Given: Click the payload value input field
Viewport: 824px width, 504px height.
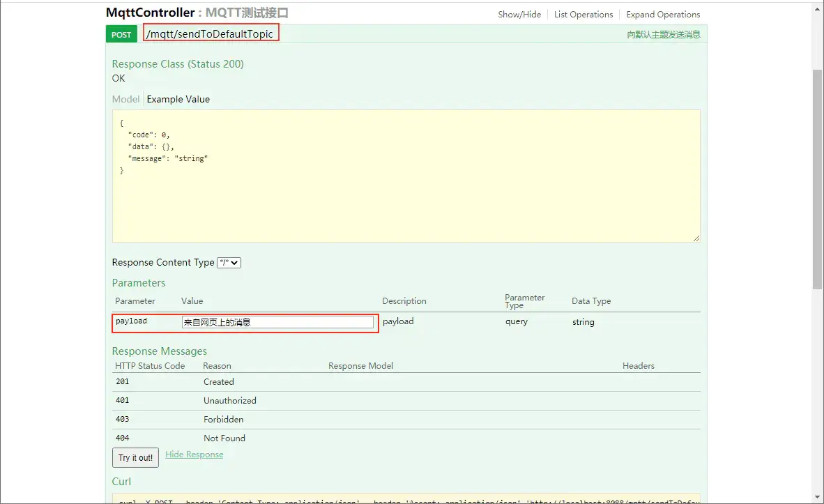Looking at the screenshot, I should [277, 322].
